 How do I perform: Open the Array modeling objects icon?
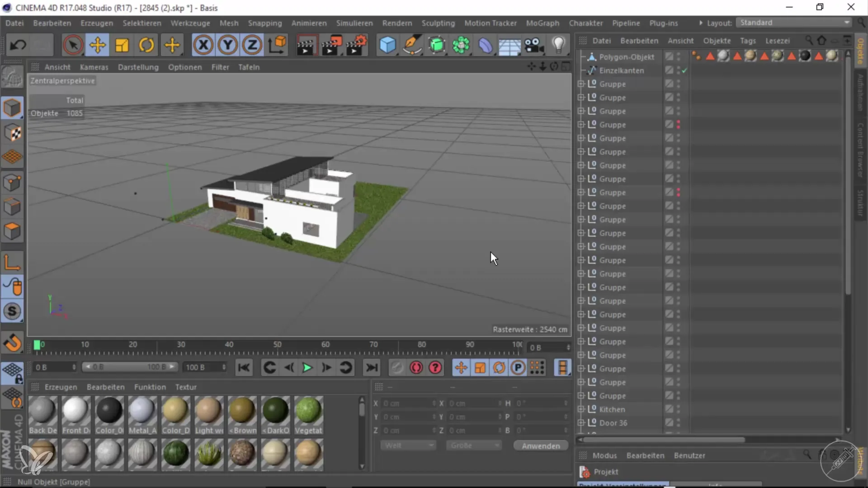click(x=461, y=45)
